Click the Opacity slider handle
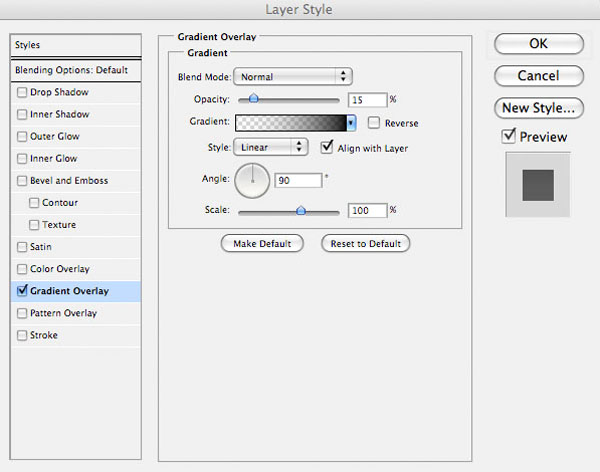 pyautogui.click(x=253, y=99)
